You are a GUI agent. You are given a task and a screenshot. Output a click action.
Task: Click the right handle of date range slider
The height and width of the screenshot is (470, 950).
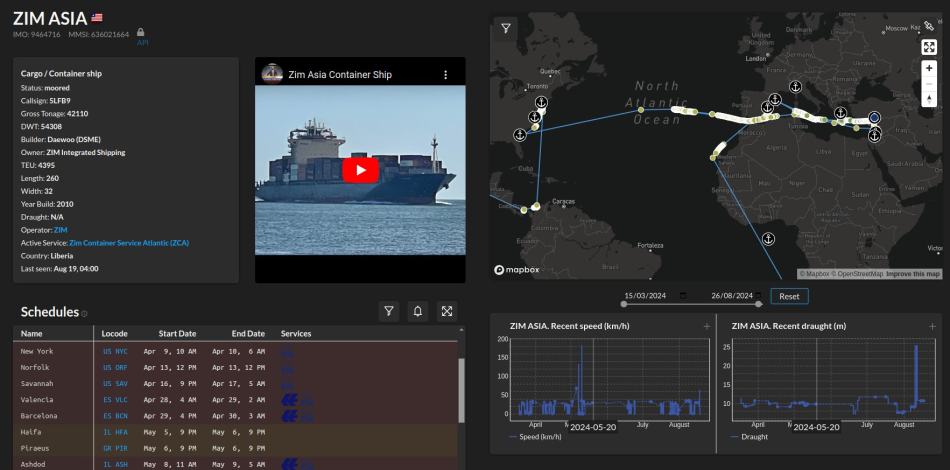[x=759, y=304]
